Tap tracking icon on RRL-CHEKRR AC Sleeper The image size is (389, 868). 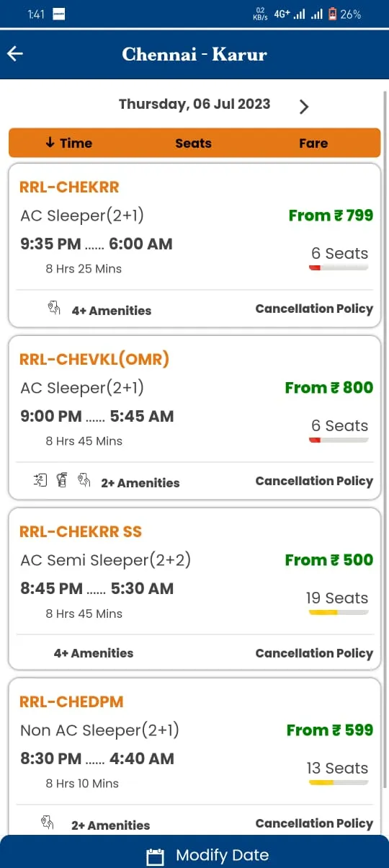(x=55, y=309)
